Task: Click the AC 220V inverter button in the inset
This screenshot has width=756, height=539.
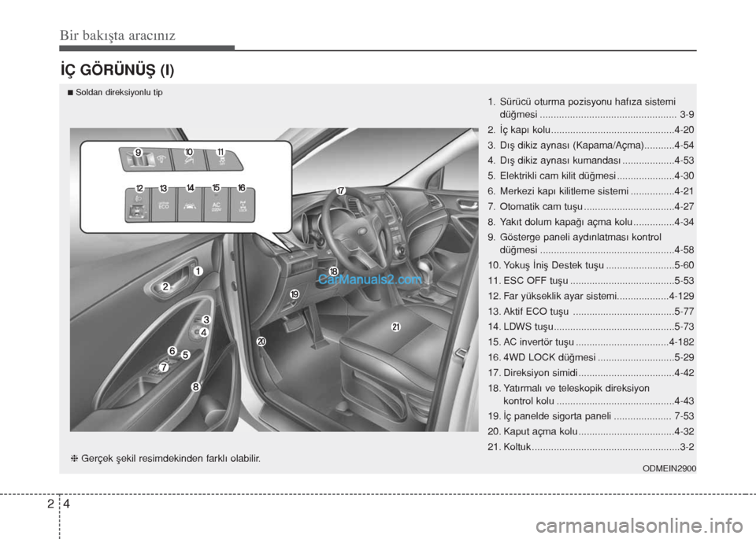Action: [x=216, y=205]
